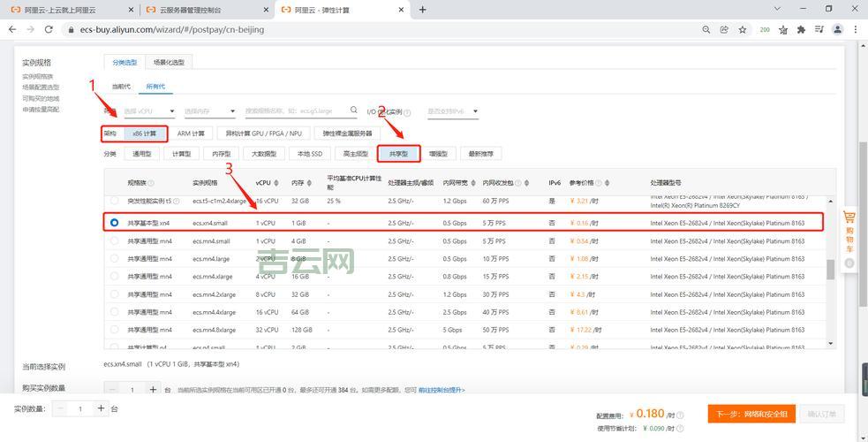Increase bottom bar 实例数量 with plus
This screenshot has height=442, width=868.
pos(101,408)
